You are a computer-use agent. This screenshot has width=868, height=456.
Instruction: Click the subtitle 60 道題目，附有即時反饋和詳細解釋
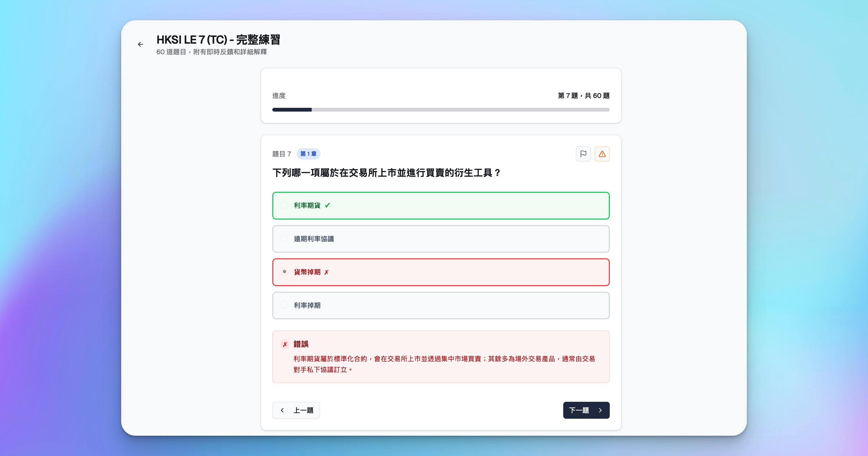pos(212,52)
